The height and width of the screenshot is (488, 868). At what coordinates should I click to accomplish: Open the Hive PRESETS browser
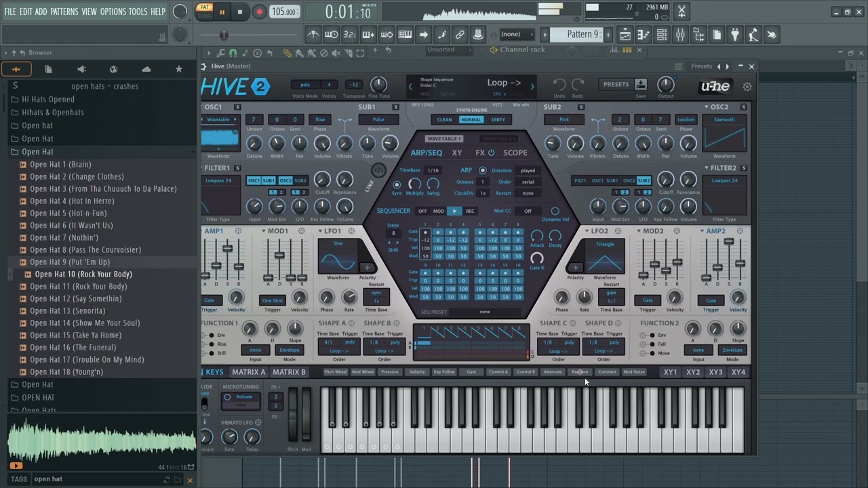click(x=616, y=85)
